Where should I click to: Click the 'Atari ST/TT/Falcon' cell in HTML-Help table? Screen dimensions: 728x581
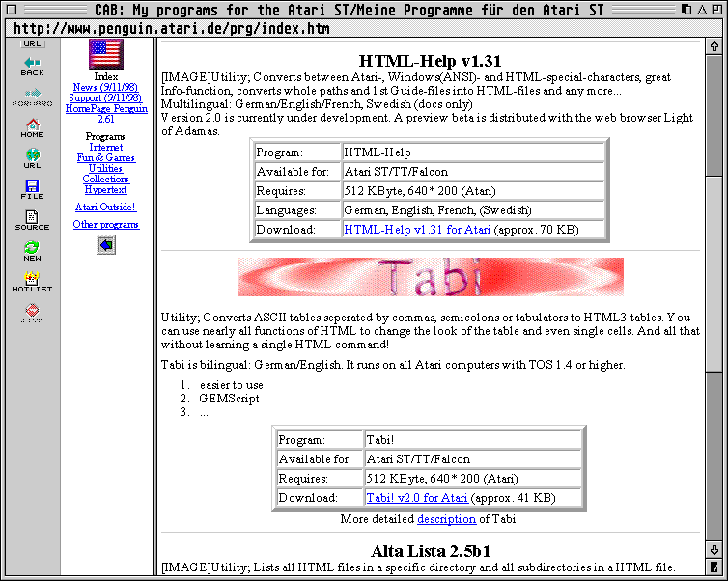point(473,172)
